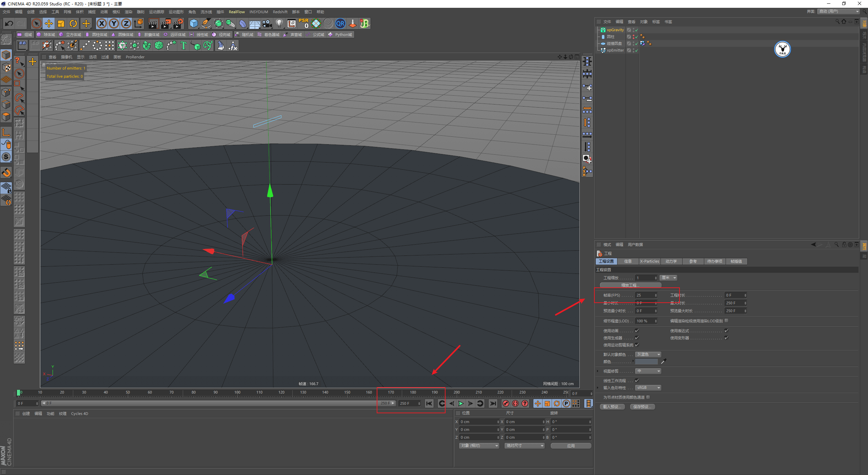Open the 厘米 unit dropdown

point(669,278)
